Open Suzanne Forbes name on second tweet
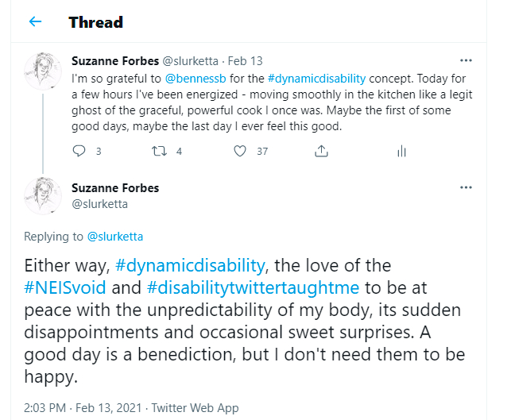The width and height of the screenshot is (511, 420). [x=115, y=188]
